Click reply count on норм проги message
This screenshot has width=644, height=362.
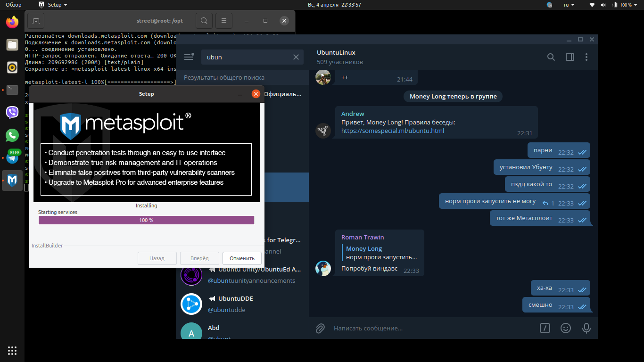click(x=548, y=203)
